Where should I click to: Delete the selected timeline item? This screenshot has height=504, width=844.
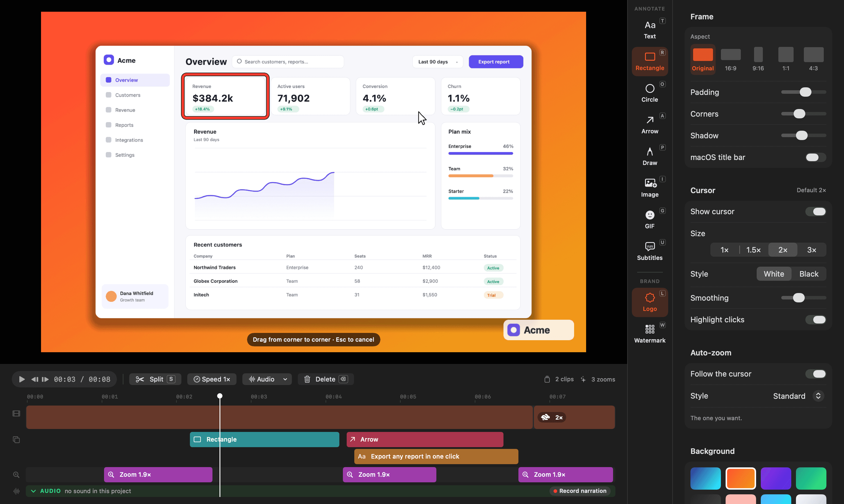325,379
